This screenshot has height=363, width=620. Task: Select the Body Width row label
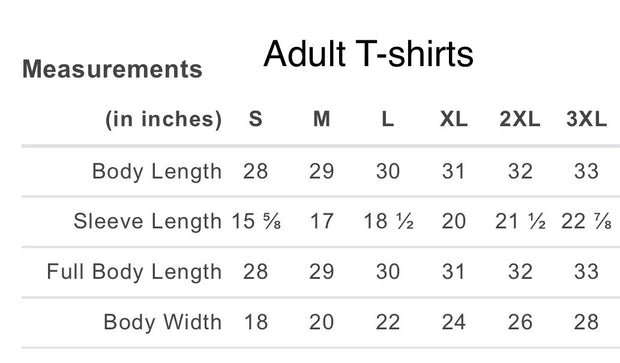[x=163, y=321]
